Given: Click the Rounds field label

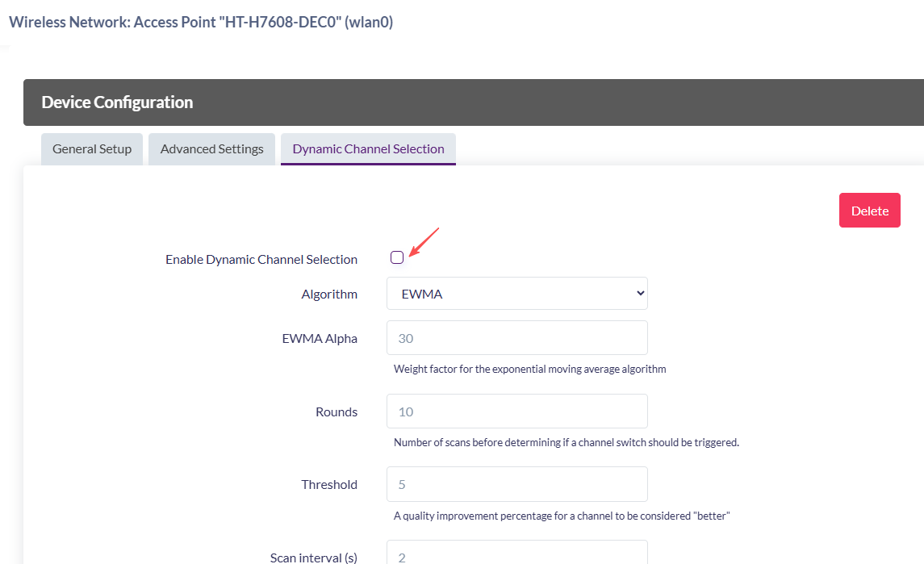Looking at the screenshot, I should (x=337, y=412).
